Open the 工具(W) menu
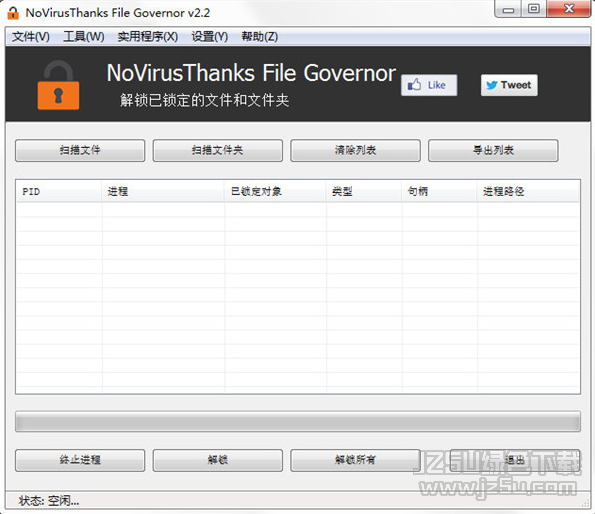This screenshot has height=514, width=595. (x=83, y=37)
